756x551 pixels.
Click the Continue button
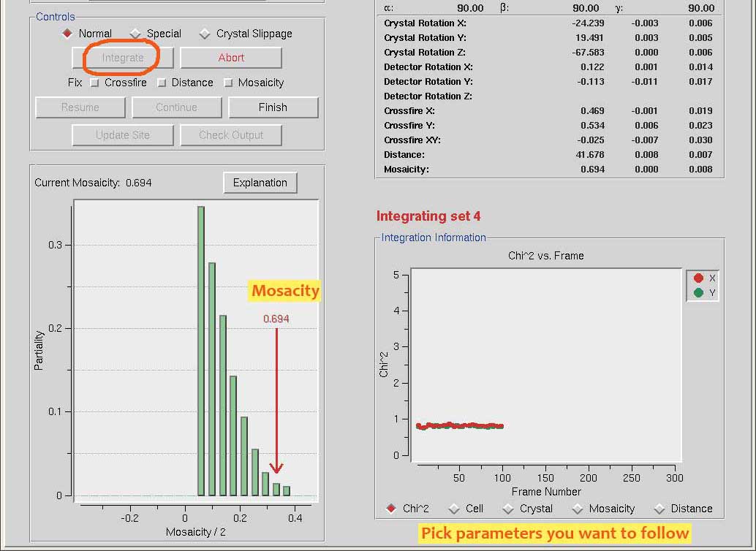pos(176,107)
